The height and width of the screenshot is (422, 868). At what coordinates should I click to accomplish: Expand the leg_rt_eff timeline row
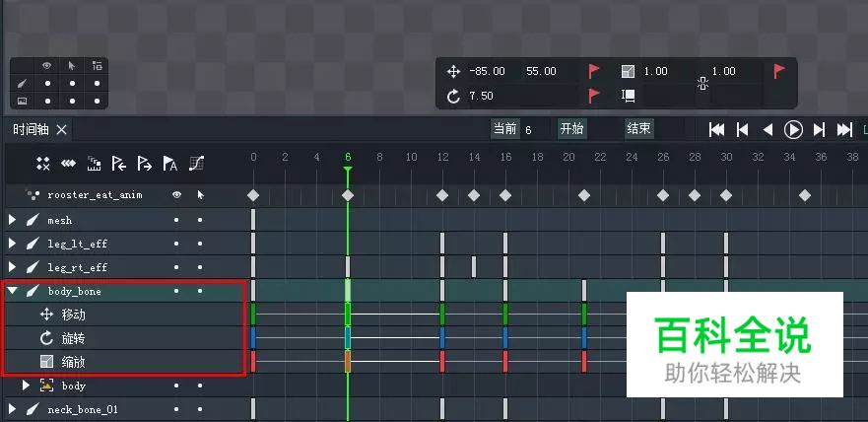click(x=13, y=267)
